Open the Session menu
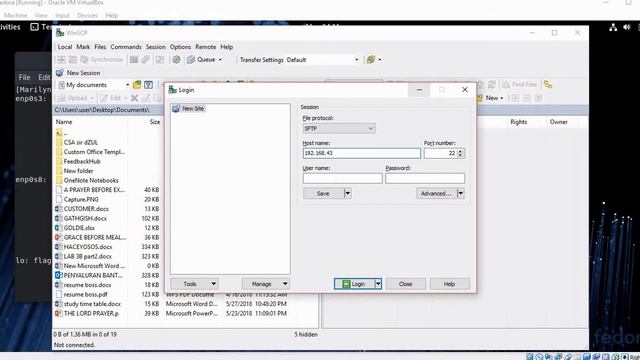 coord(156,47)
